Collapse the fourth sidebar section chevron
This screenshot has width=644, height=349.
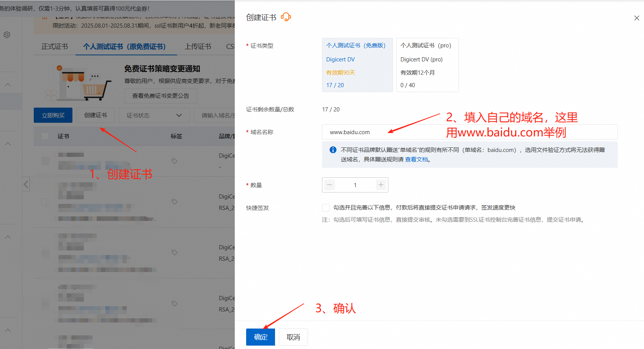click(8, 330)
